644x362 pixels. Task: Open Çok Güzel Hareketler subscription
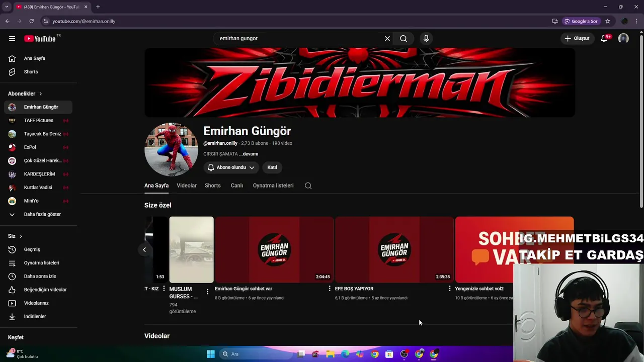point(38,161)
